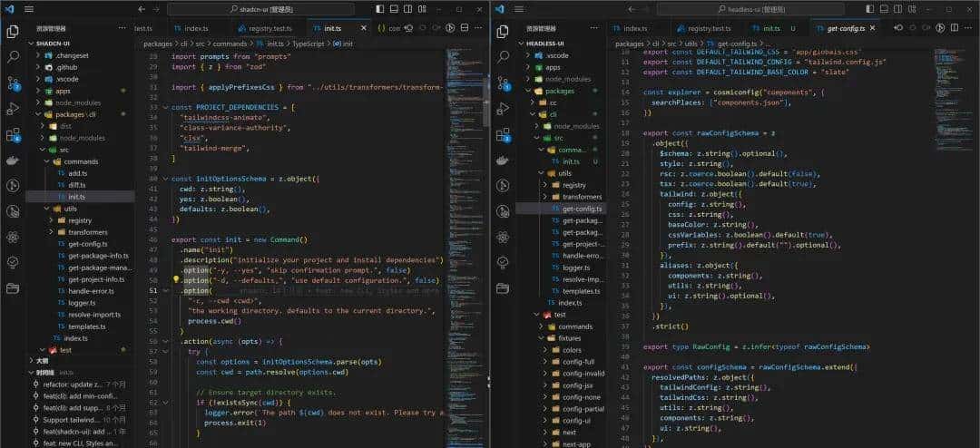Open Explorer icon in shadcn-ui activity bar
Image resolution: width=980 pixels, height=448 pixels.
point(13,32)
